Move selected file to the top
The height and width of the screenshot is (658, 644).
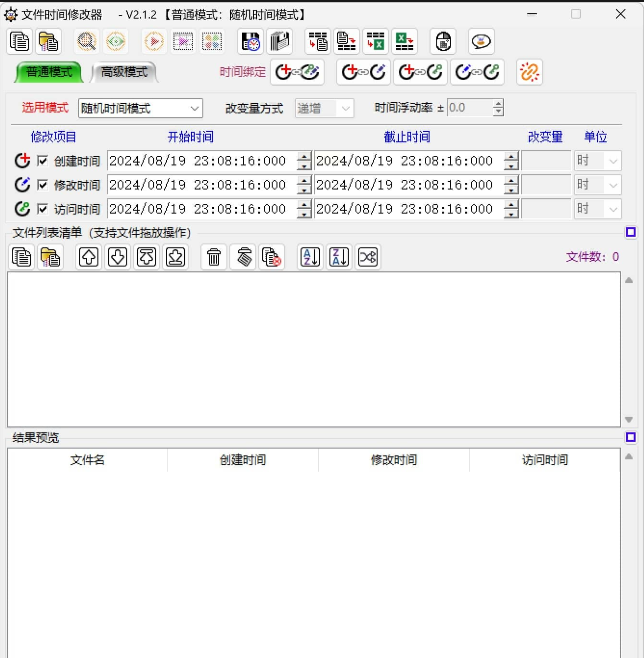pyautogui.click(x=146, y=257)
